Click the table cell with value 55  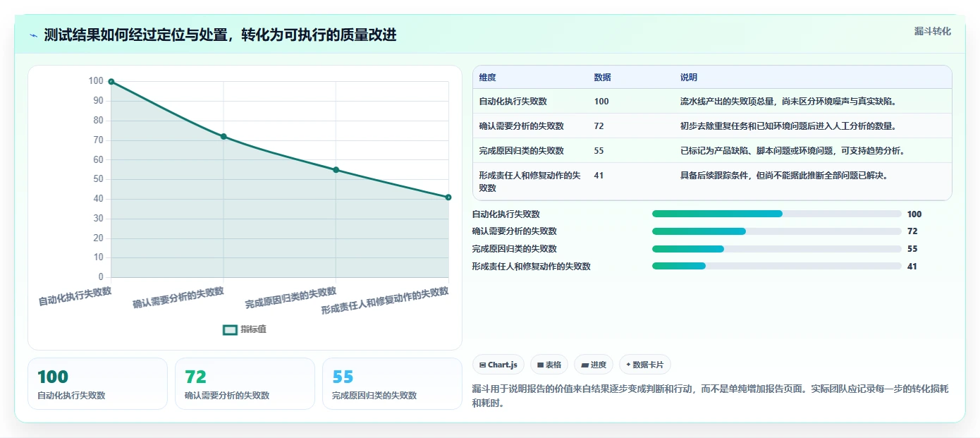[599, 151]
